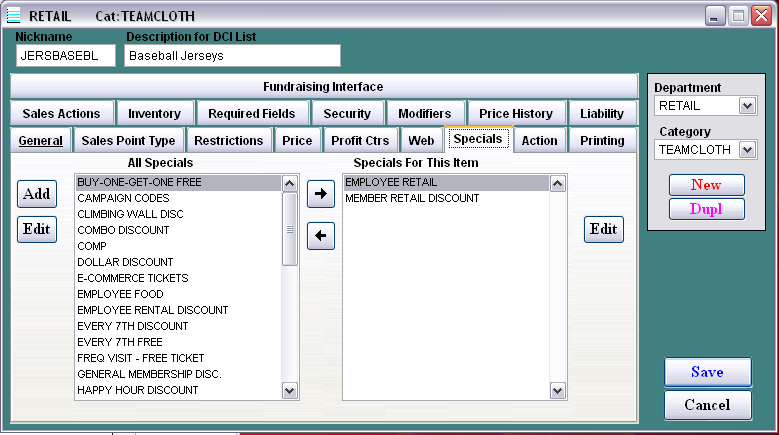Click Edit button right of item specials
The height and width of the screenshot is (435, 779).
tap(604, 229)
